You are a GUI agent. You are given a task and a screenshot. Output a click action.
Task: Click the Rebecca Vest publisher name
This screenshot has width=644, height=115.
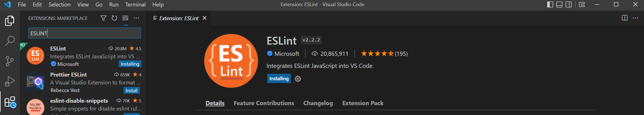tap(65, 90)
